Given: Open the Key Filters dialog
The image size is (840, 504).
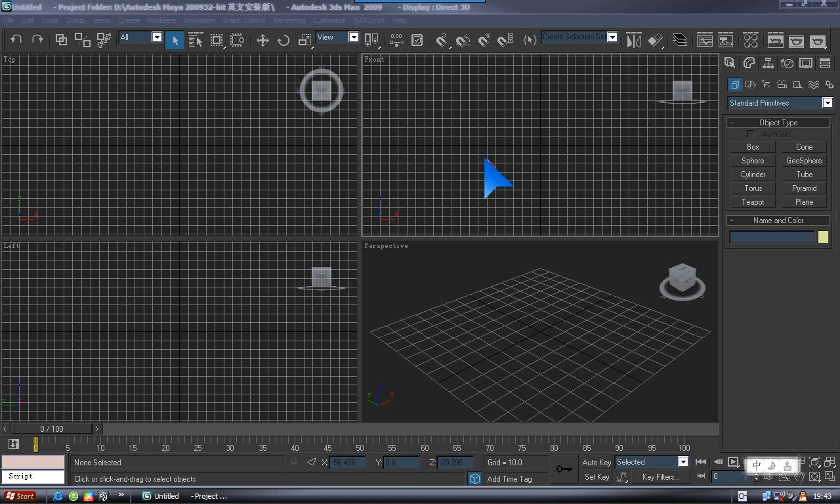Looking at the screenshot, I should pos(661,477).
